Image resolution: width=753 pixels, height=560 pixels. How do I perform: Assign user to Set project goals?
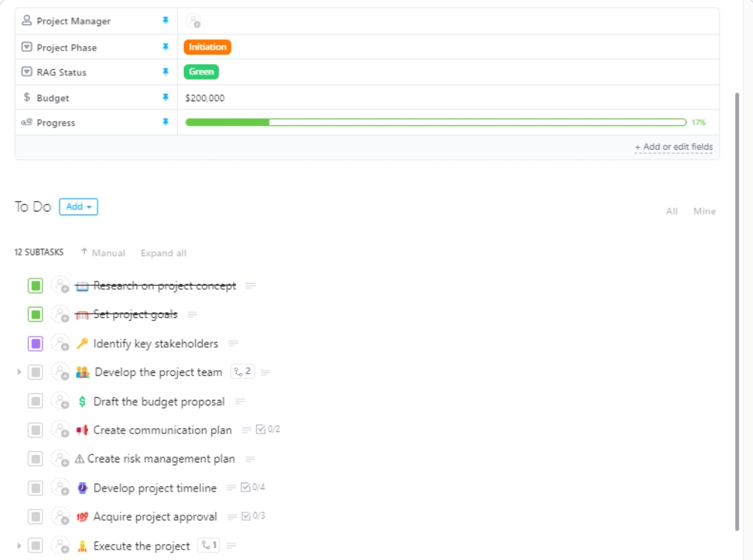61,314
